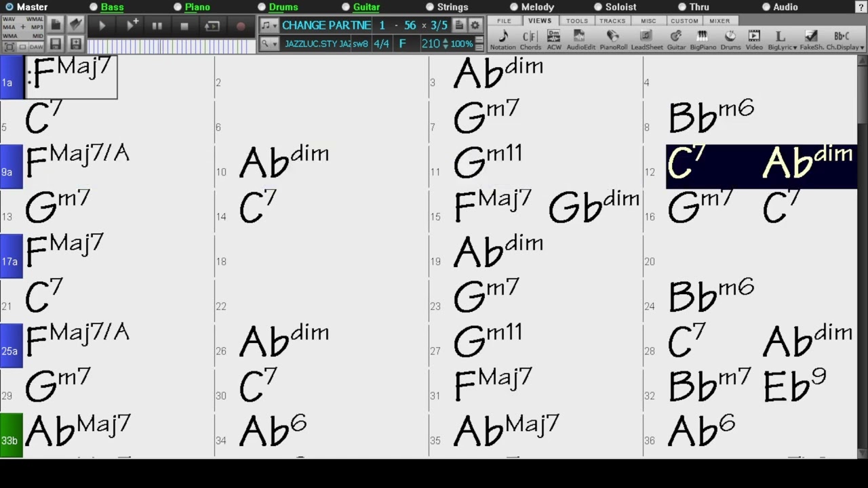The height and width of the screenshot is (488, 868).
Task: Open the Chords sheet view
Action: coord(530,40)
